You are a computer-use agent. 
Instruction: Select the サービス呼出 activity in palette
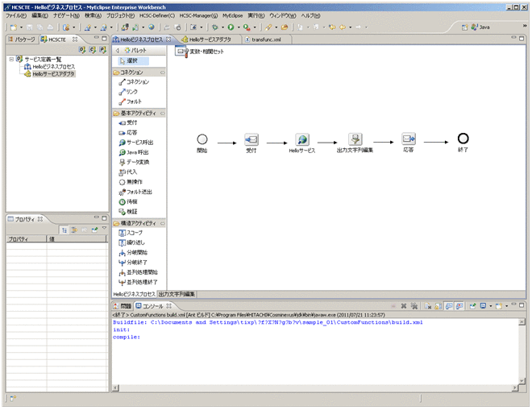[139, 143]
